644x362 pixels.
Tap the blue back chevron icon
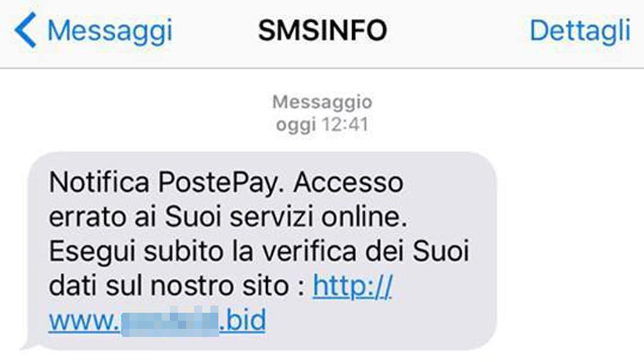click(x=25, y=30)
